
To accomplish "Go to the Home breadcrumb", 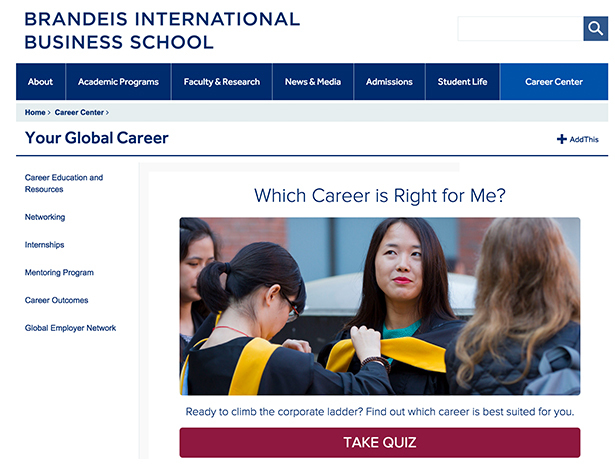I will [35, 113].
